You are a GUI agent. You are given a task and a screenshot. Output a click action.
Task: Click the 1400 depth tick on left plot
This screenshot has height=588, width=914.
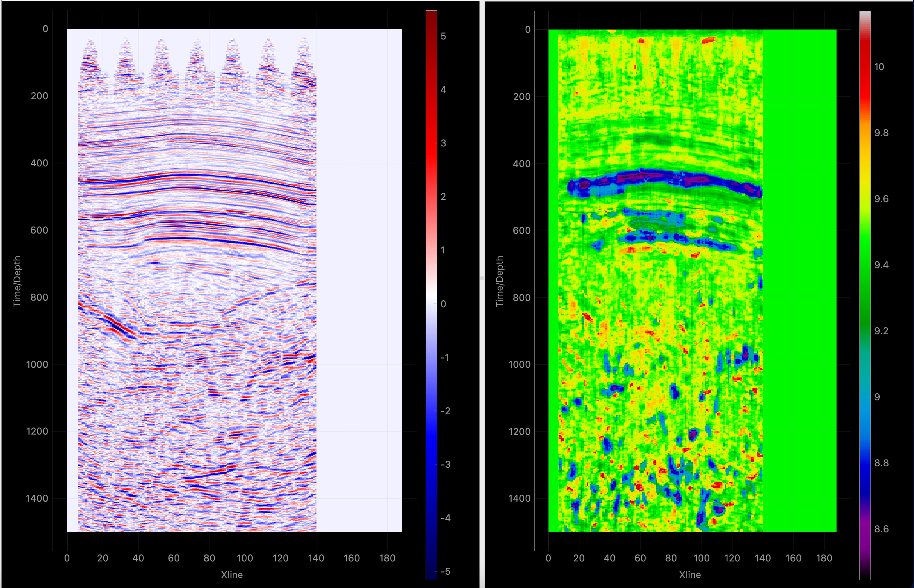37,498
